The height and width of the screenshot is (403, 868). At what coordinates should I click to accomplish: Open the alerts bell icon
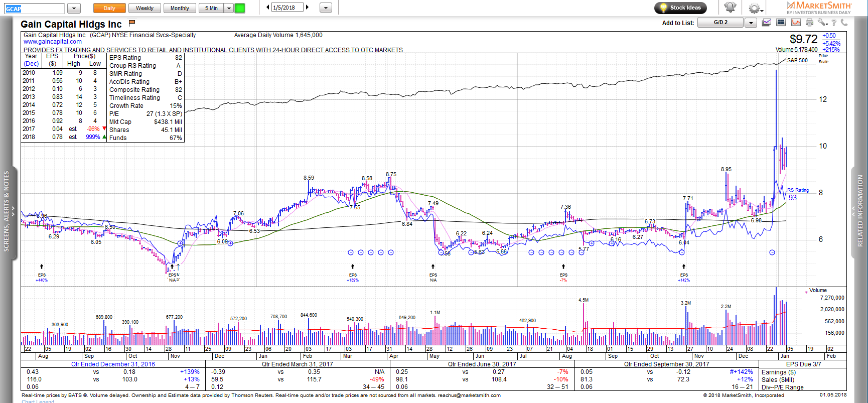tap(730, 8)
